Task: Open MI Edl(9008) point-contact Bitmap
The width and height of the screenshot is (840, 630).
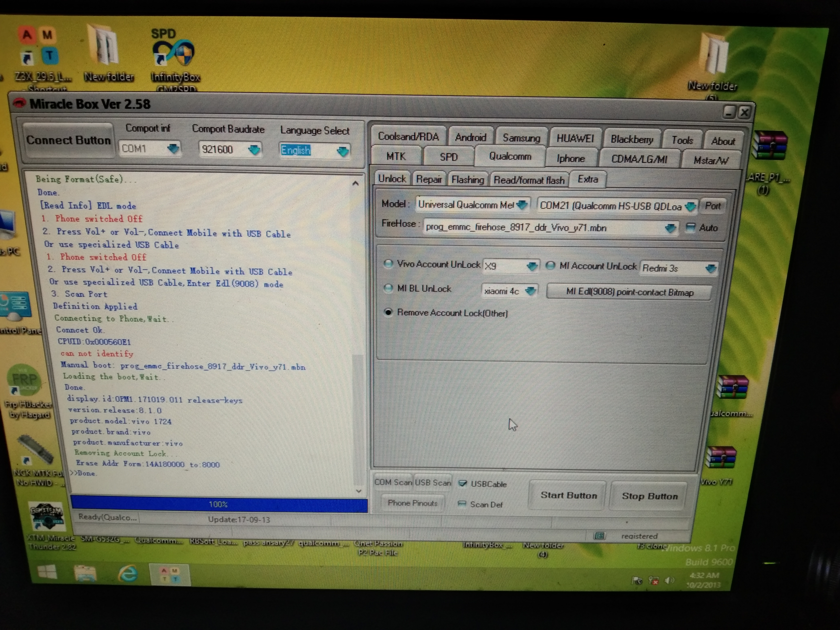Action: point(629,292)
